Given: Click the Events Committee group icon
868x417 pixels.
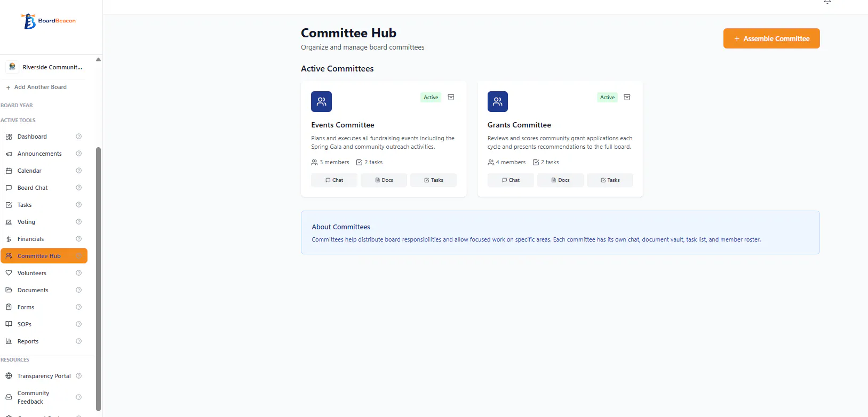Looking at the screenshot, I should click(321, 101).
